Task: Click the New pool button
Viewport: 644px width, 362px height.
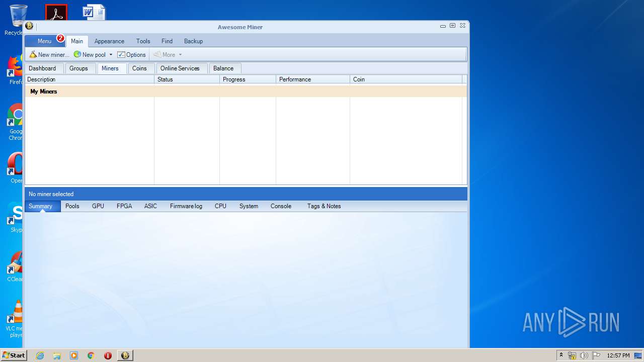Action: coord(90,54)
